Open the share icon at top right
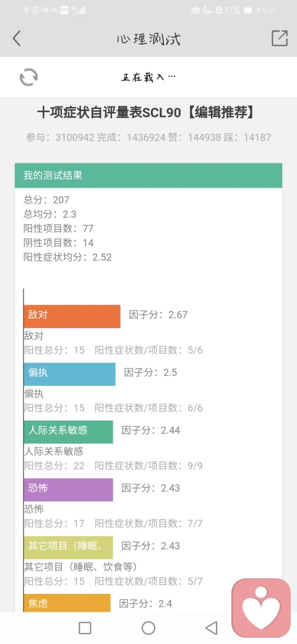The image size is (297, 644). (279, 38)
